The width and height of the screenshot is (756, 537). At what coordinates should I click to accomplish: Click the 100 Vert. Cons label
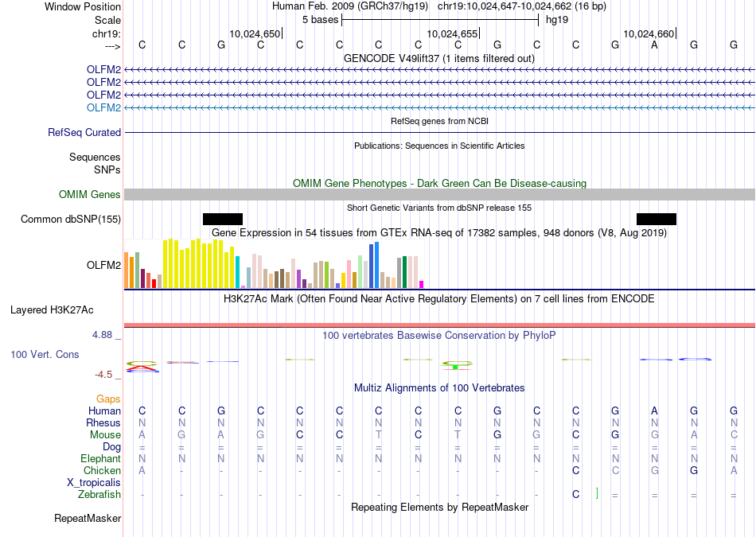(45, 354)
